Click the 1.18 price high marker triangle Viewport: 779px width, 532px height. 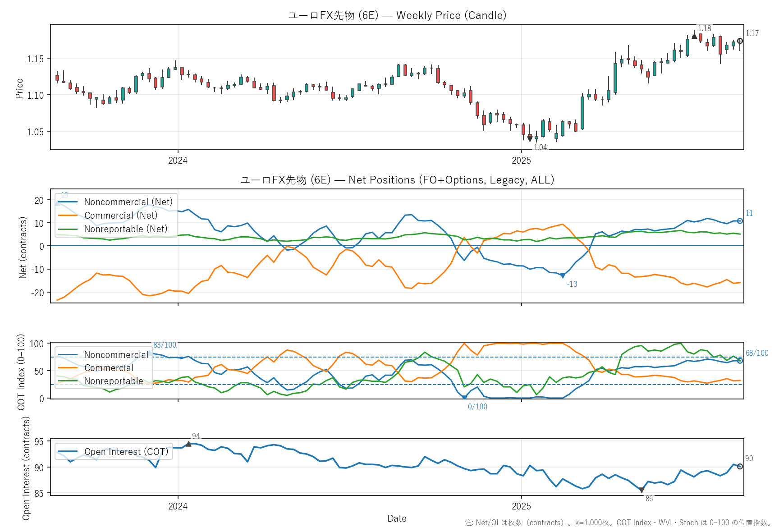694,36
